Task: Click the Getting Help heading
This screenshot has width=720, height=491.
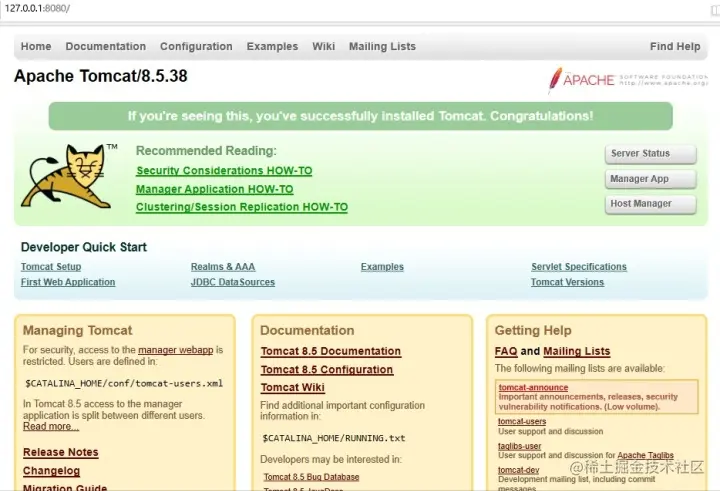Action: [x=533, y=330]
